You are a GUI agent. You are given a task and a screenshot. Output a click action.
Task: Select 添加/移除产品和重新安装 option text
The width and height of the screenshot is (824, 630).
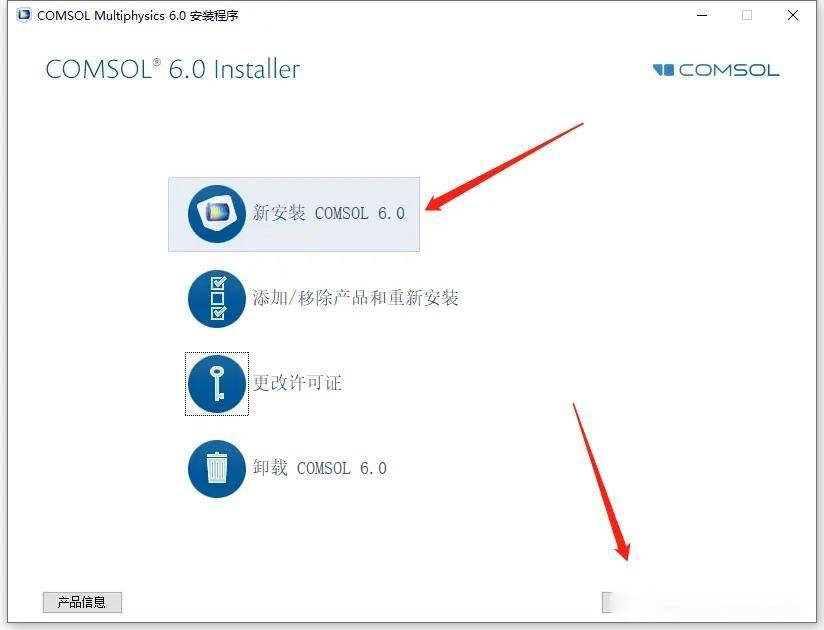[355, 298]
